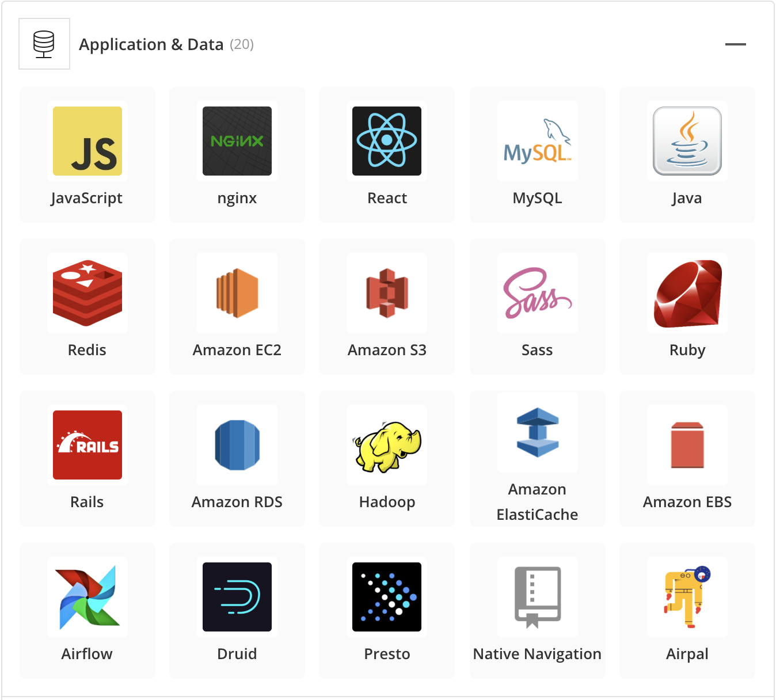The width and height of the screenshot is (776, 700).
Task: Open the Druid dark logo icon
Action: click(237, 597)
